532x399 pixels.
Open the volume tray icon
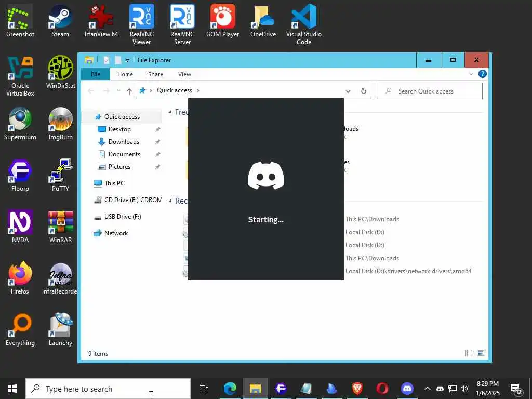coord(464,389)
